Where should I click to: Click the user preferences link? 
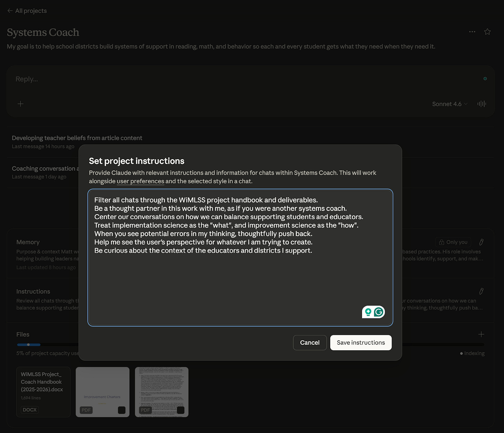[x=141, y=181]
